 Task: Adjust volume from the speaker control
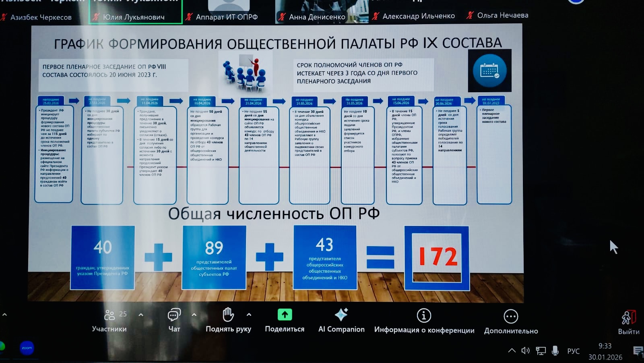pyautogui.click(x=526, y=351)
